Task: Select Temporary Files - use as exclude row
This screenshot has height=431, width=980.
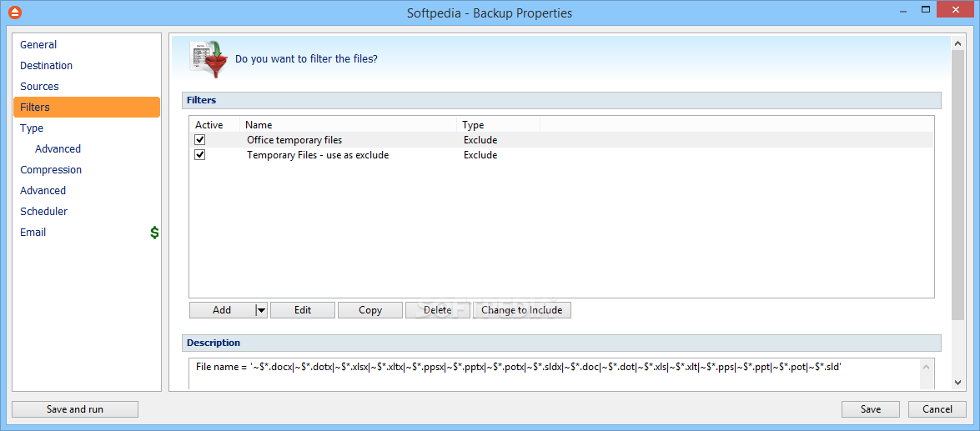Action: (x=561, y=155)
